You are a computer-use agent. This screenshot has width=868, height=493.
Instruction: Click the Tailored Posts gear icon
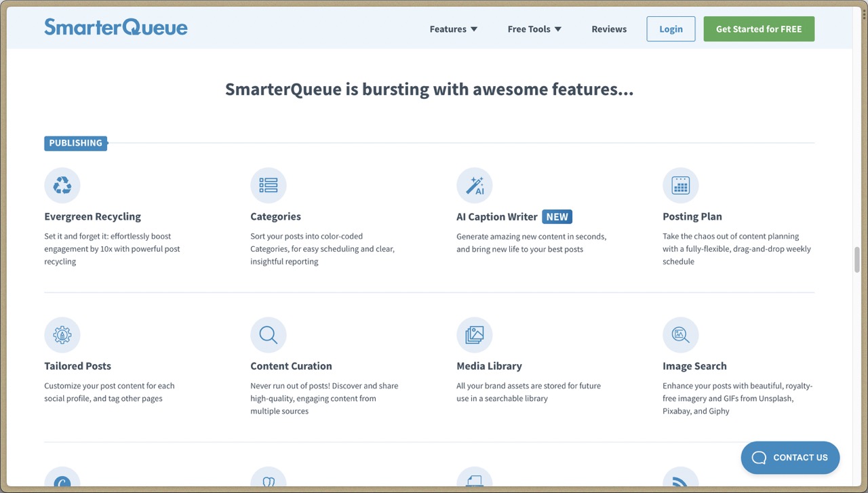click(62, 335)
